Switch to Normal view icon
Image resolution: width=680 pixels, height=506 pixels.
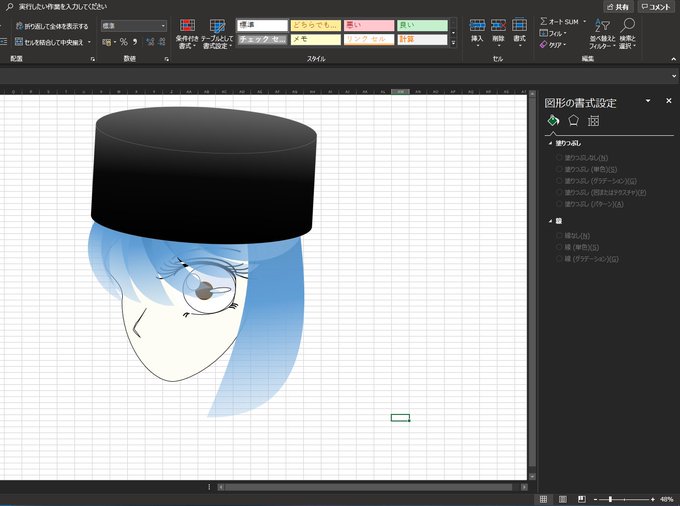coord(543,499)
